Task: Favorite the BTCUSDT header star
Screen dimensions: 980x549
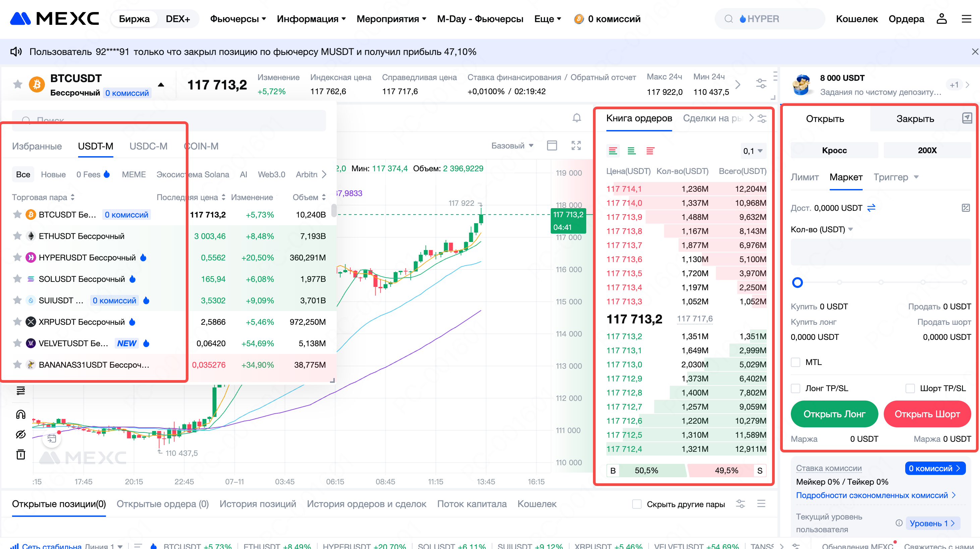Action: (x=17, y=84)
